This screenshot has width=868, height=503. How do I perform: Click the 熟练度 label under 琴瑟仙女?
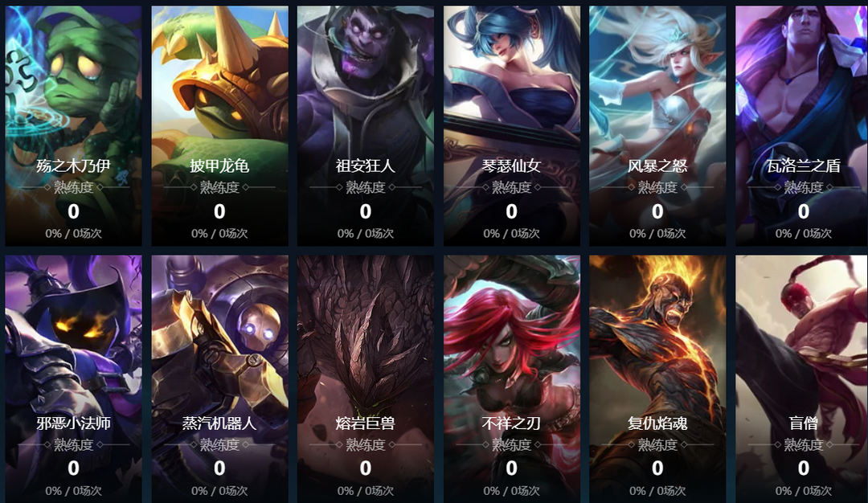pos(511,187)
